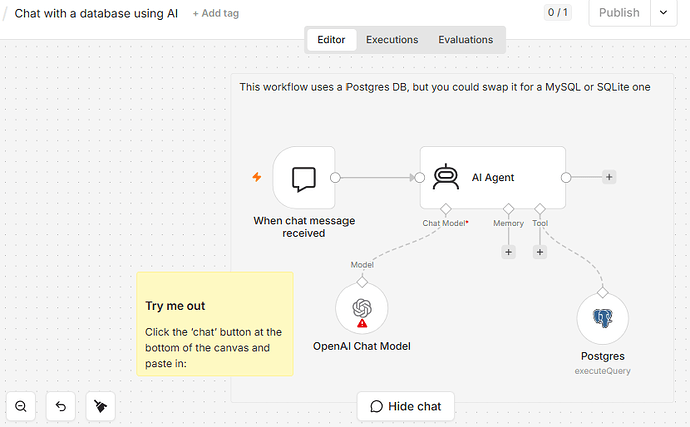Click the broom tidy-up workflow button
The image size is (690, 427).
point(101,406)
